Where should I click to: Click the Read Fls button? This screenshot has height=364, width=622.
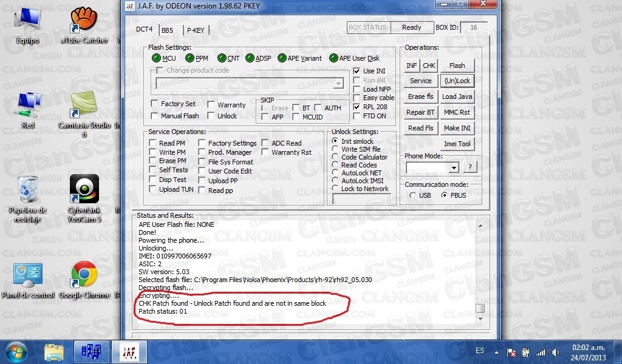pos(421,128)
